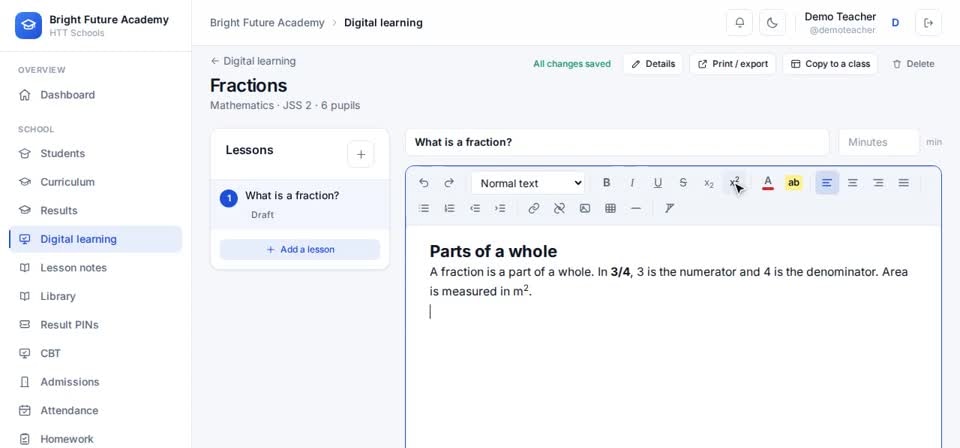The width and height of the screenshot is (960, 448).
Task: Open Lesson notes in the sidebar
Action: [96, 267]
